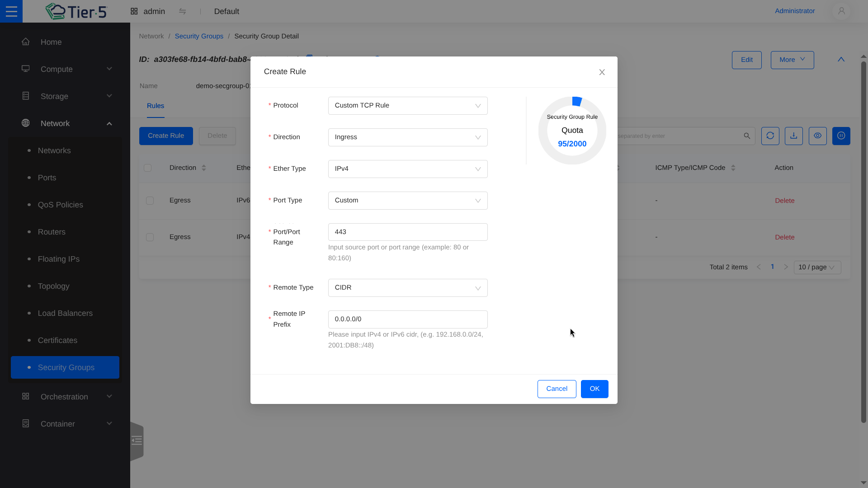Viewport: 868px width, 488px height.
Task: Open Floating IPs in the sidebar menu
Action: pos(59,259)
